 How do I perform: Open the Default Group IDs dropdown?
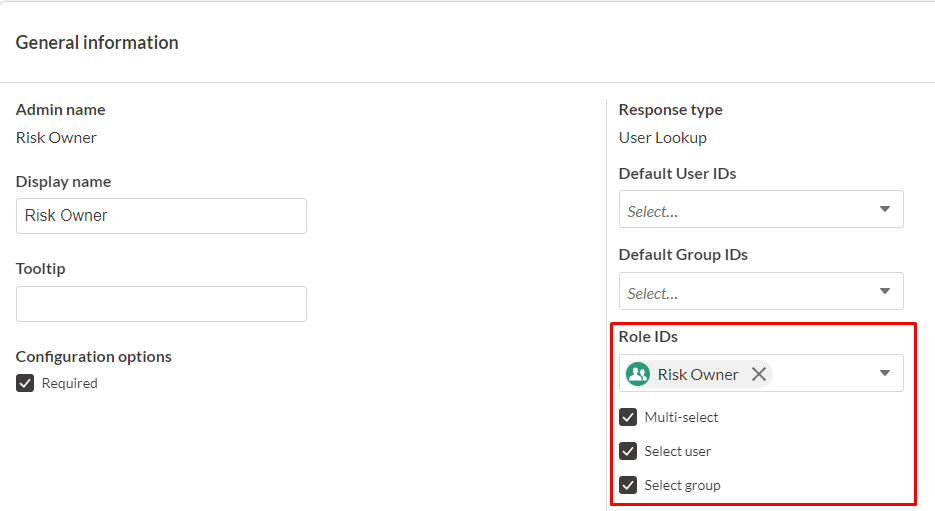(761, 291)
